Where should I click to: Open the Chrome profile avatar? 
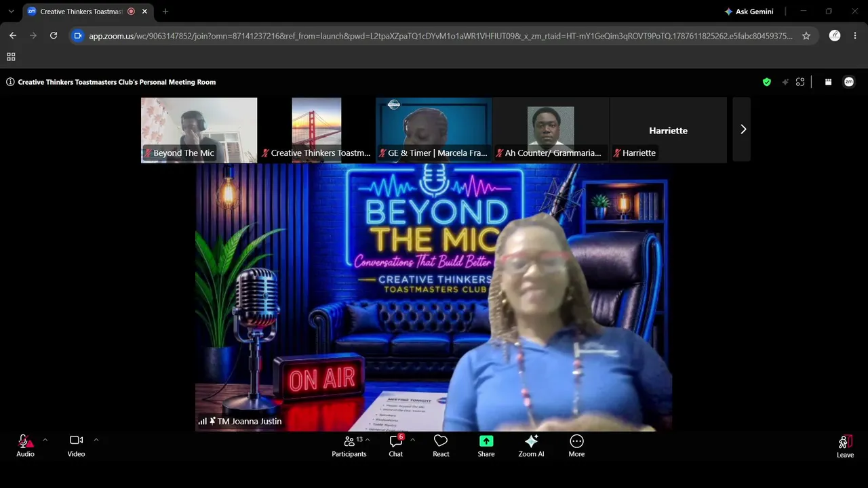click(x=835, y=36)
